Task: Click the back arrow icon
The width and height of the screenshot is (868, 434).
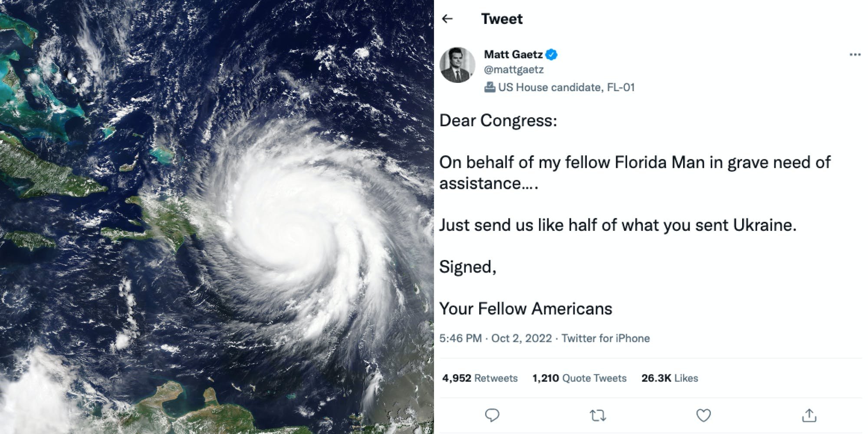Action: coord(447,19)
